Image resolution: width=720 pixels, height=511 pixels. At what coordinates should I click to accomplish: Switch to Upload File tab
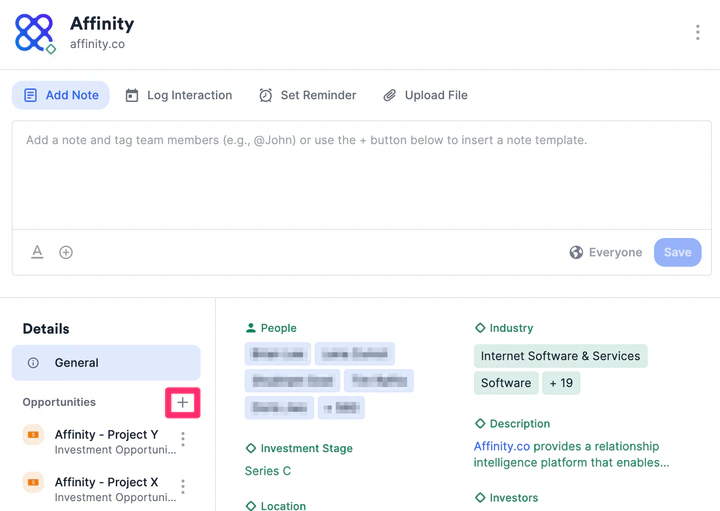pyautogui.click(x=425, y=95)
